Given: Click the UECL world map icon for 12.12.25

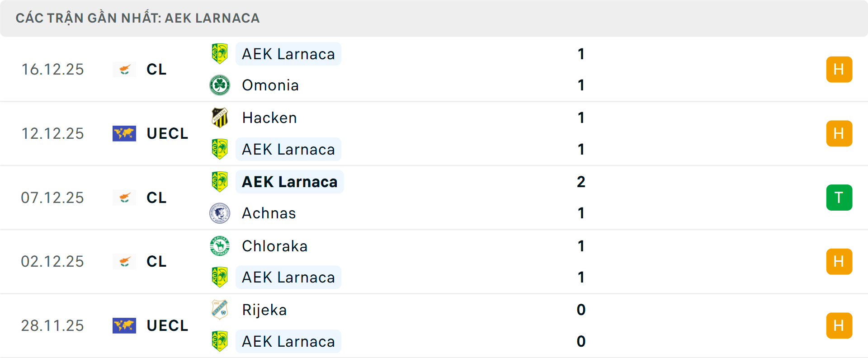Looking at the screenshot, I should click(x=124, y=133).
